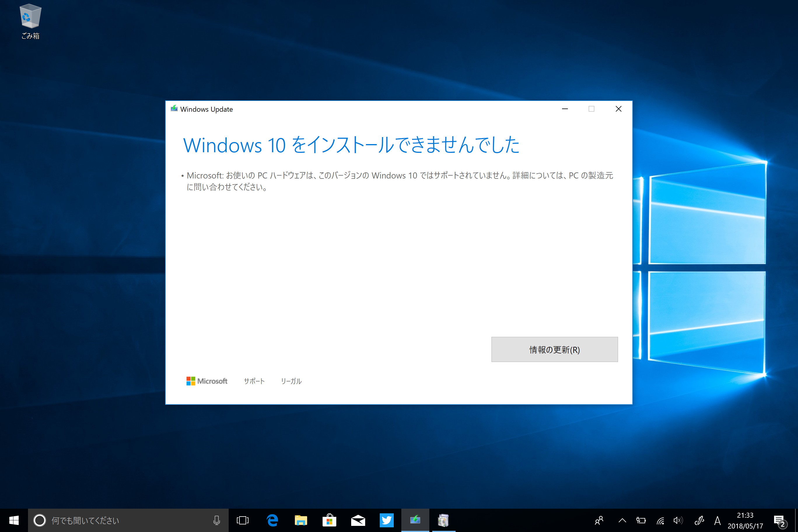The image size is (798, 532).
Task: Open the ごみ箱 desktop icon
Action: click(31, 21)
